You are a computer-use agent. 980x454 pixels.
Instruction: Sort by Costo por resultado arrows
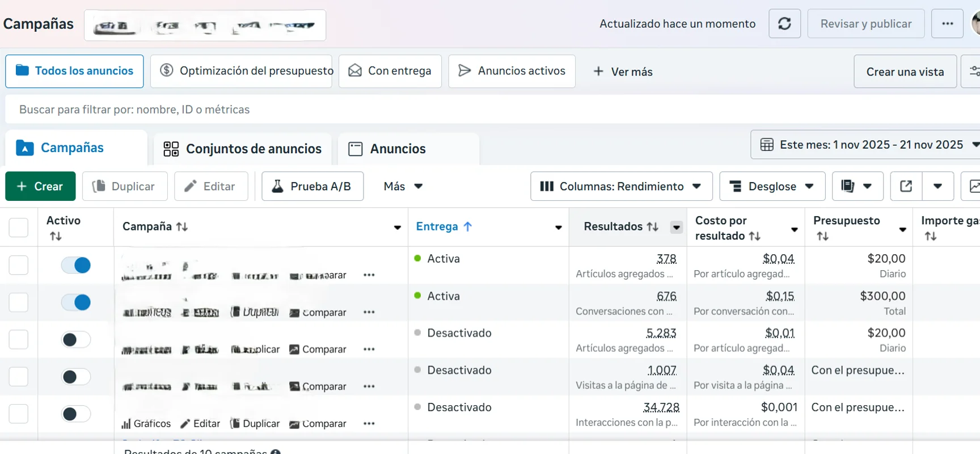(755, 236)
